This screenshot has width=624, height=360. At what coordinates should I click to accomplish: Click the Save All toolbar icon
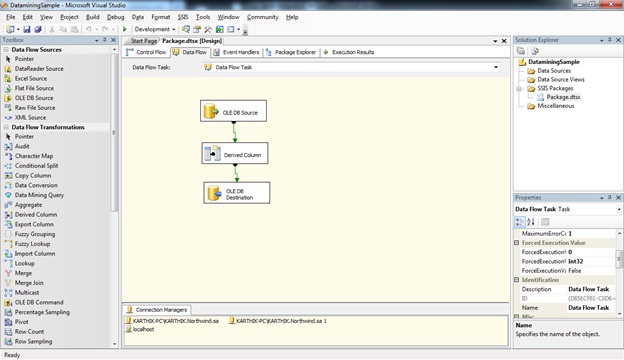pos(38,29)
